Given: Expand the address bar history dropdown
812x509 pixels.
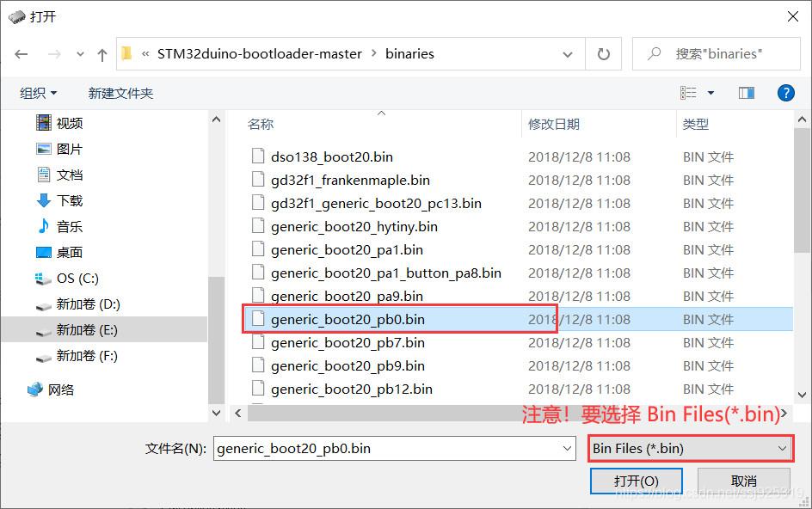Looking at the screenshot, I should tap(568, 54).
